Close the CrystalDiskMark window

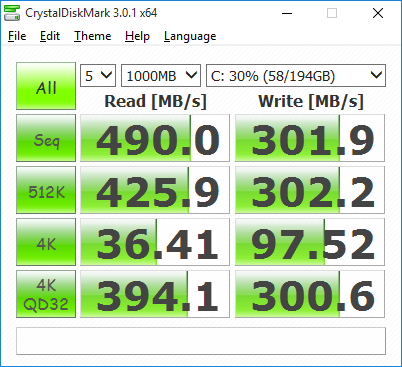378,13
